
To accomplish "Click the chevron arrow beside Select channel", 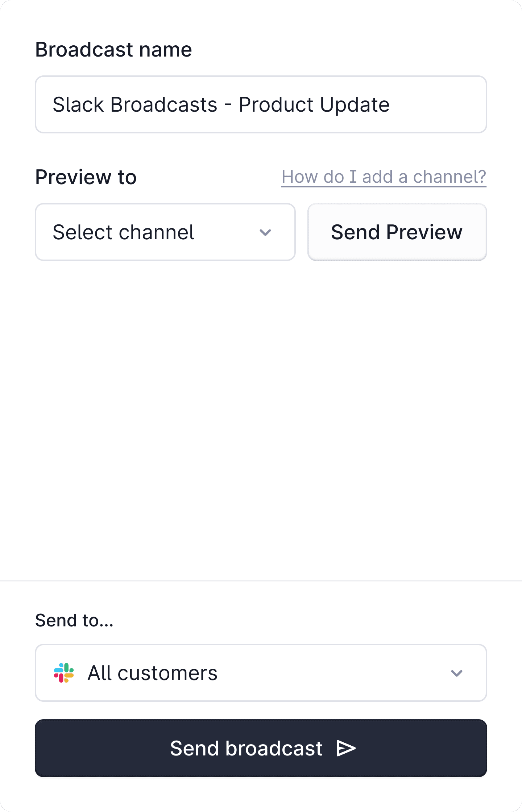I will pos(265,232).
